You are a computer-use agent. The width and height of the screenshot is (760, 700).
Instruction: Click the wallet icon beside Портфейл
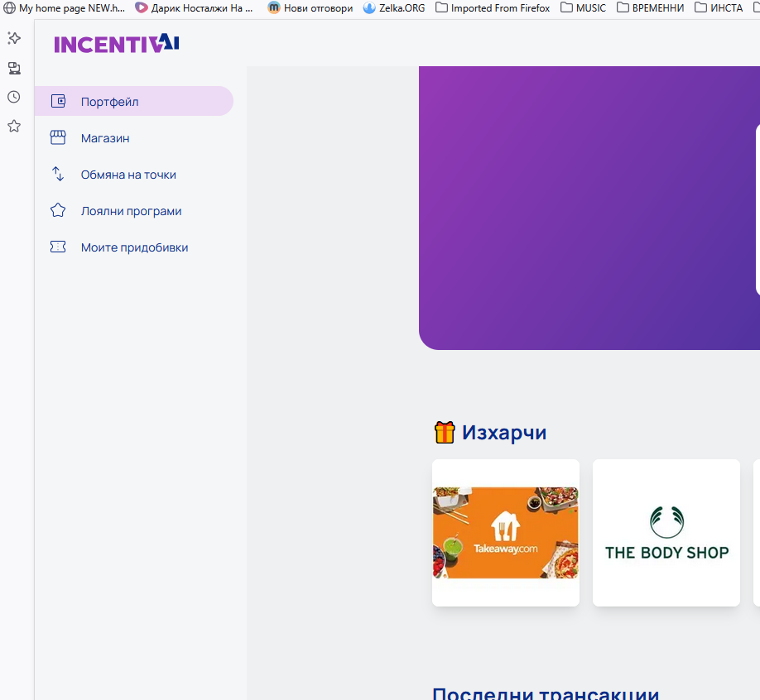[58, 102]
